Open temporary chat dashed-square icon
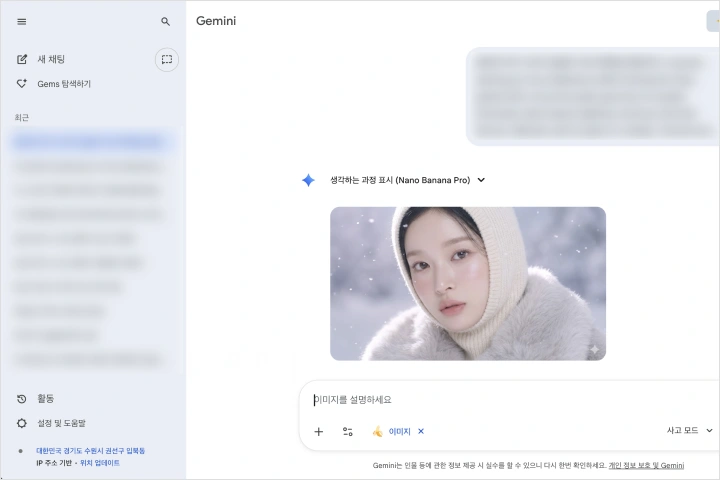Image resolution: width=720 pixels, height=480 pixels. pos(167,59)
